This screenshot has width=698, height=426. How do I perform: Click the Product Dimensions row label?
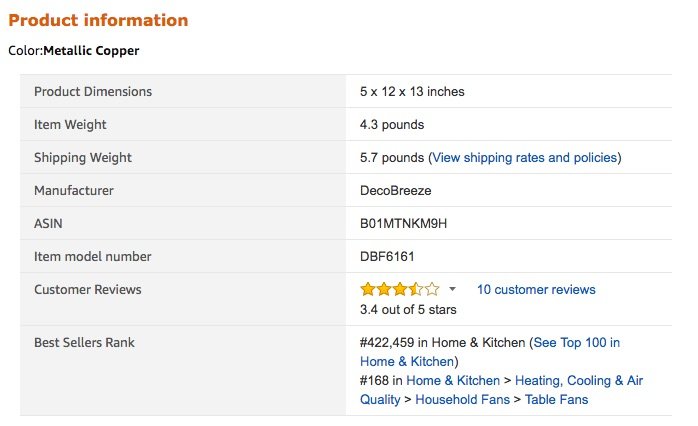coord(93,92)
